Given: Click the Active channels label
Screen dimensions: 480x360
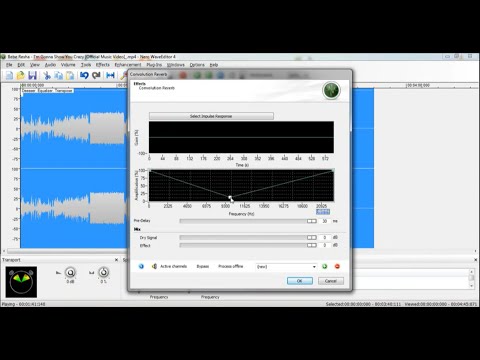Looking at the screenshot, I should [x=174, y=266].
